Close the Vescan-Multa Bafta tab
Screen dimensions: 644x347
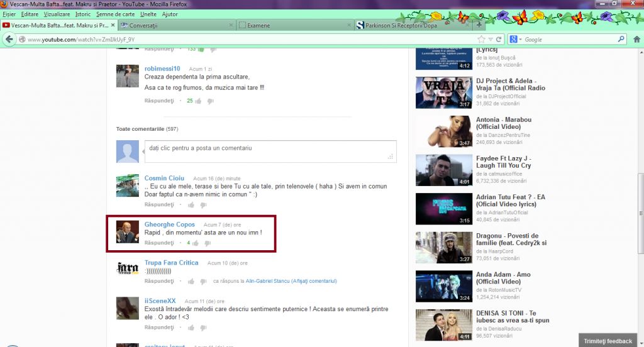(113, 25)
